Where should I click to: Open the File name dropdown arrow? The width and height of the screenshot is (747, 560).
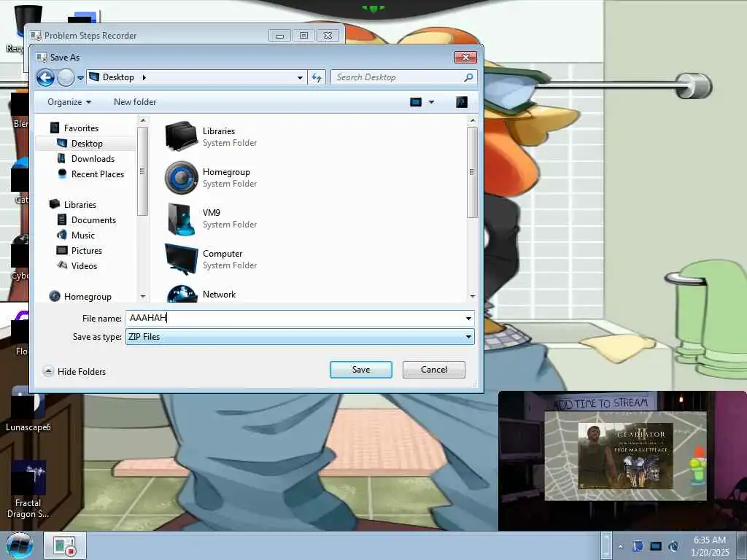click(469, 318)
